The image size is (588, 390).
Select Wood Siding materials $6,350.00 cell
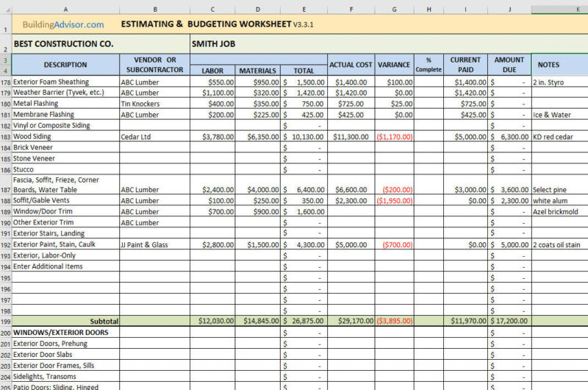pyautogui.click(x=258, y=137)
